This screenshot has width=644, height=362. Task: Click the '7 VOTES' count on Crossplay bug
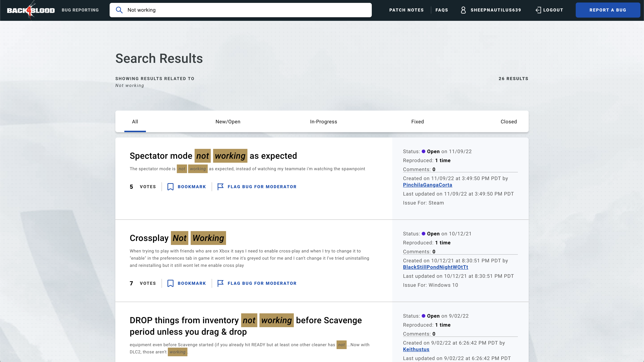click(143, 283)
